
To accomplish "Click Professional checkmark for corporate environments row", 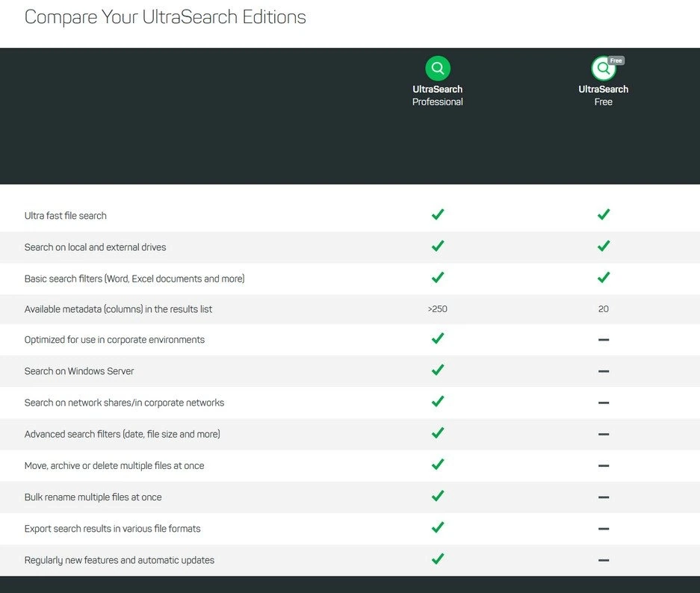I will point(438,338).
